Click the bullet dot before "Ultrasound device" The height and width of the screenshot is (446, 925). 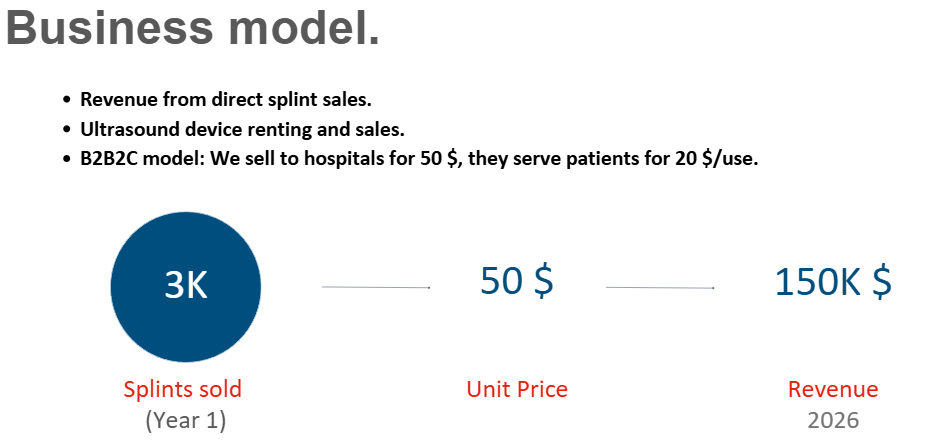pos(67,130)
